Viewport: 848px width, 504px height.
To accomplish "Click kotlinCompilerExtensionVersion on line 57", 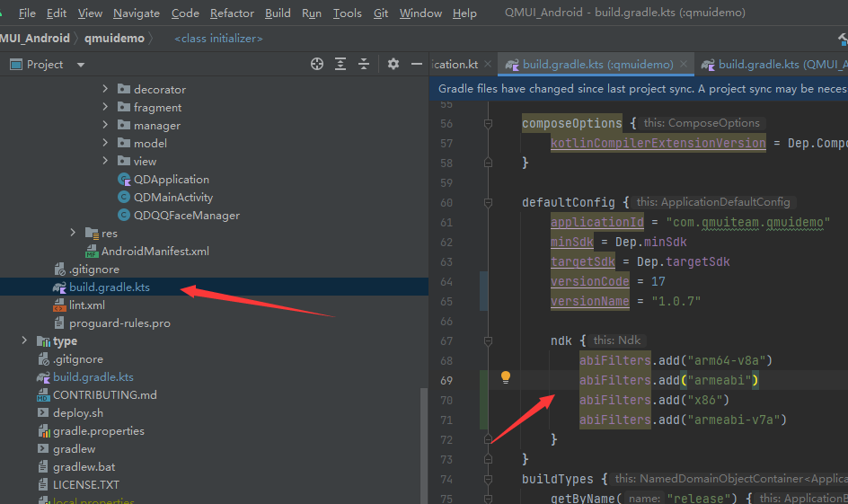I will point(658,144).
